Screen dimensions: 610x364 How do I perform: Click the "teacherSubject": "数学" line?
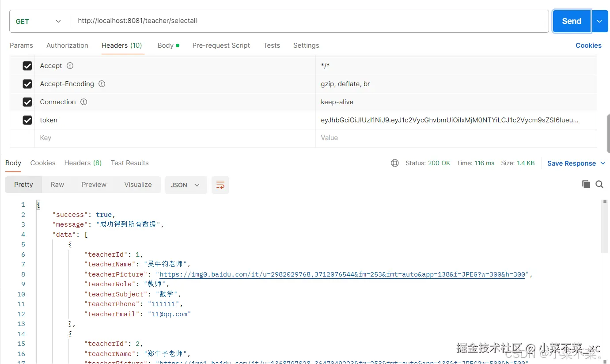pyautogui.click(x=133, y=294)
